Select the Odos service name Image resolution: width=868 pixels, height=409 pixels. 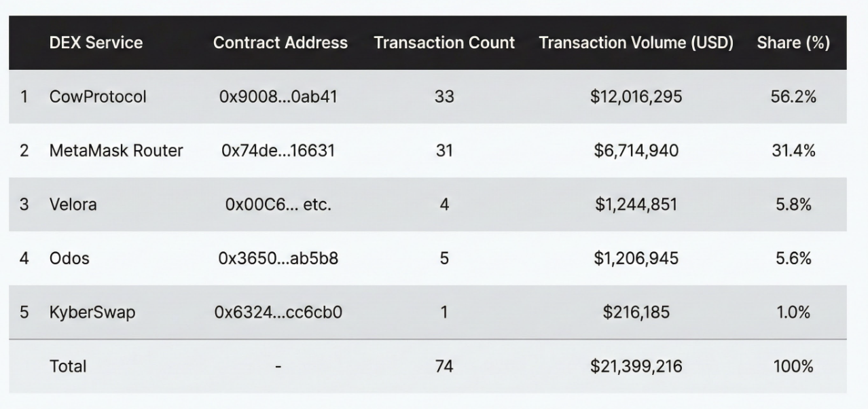[69, 258]
